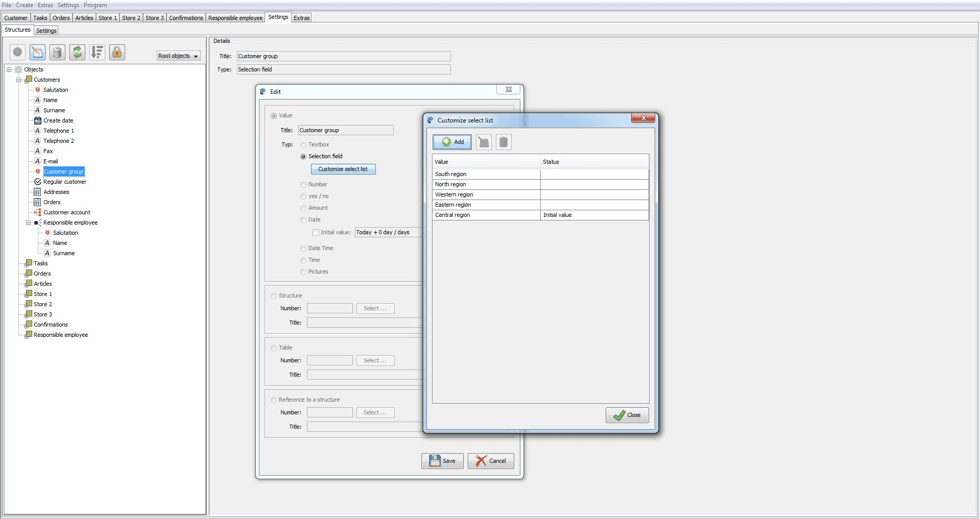Viewport: 980px width, 519px height.
Task: Switch to the Orders tab
Action: coord(61,18)
